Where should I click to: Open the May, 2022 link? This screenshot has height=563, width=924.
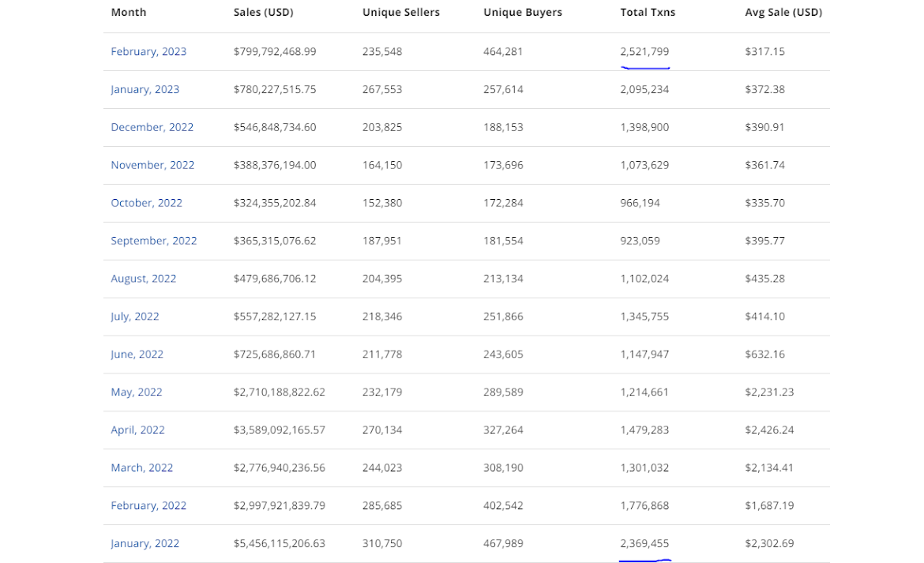pyautogui.click(x=136, y=392)
